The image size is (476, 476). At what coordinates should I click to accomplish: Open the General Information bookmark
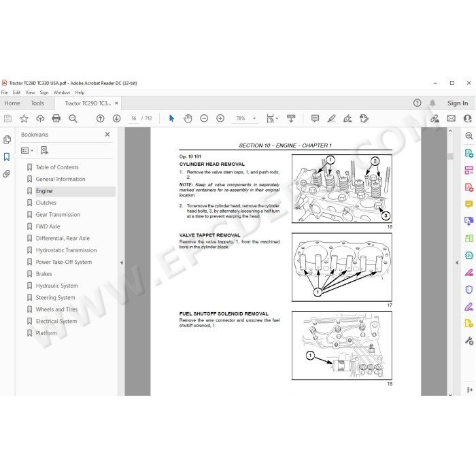pyautogui.click(x=61, y=179)
